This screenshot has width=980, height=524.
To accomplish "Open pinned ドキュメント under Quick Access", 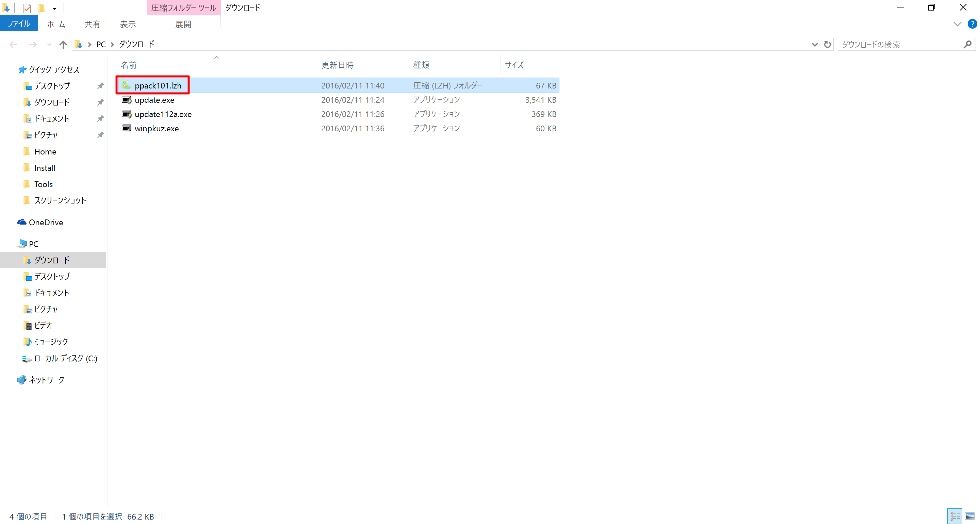I will click(x=52, y=119).
